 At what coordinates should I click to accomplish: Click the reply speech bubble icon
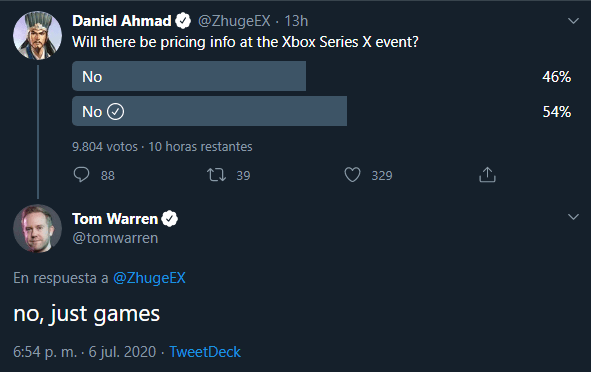pos(81,175)
